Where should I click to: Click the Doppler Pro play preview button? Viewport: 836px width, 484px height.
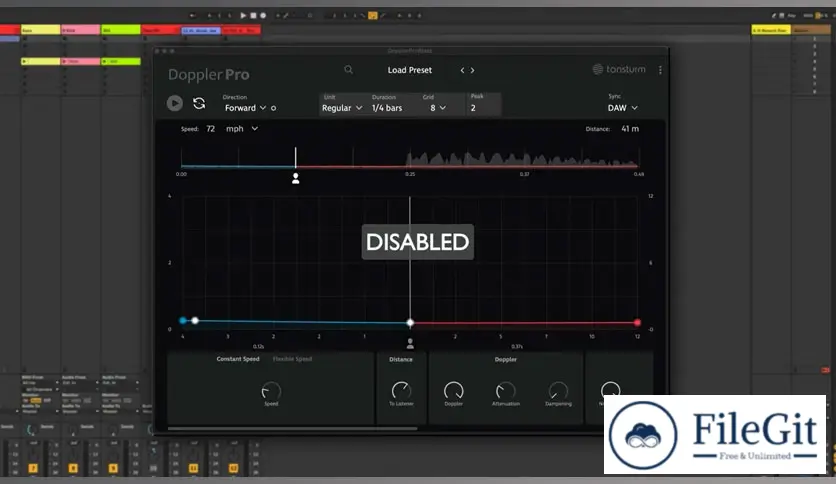coord(174,103)
